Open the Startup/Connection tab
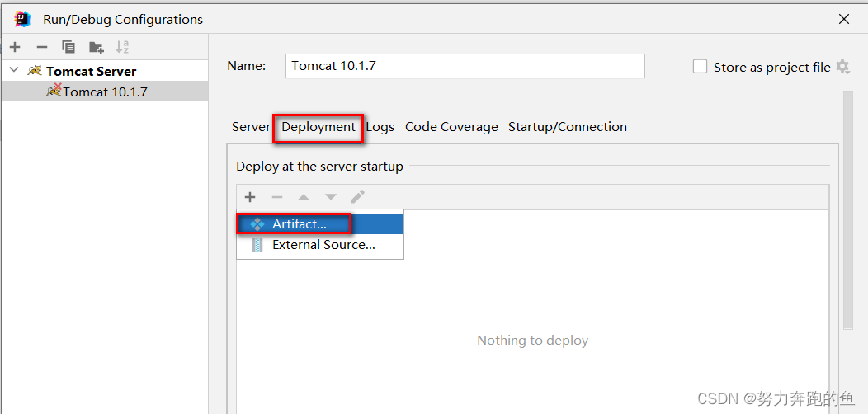The image size is (868, 414). [568, 127]
